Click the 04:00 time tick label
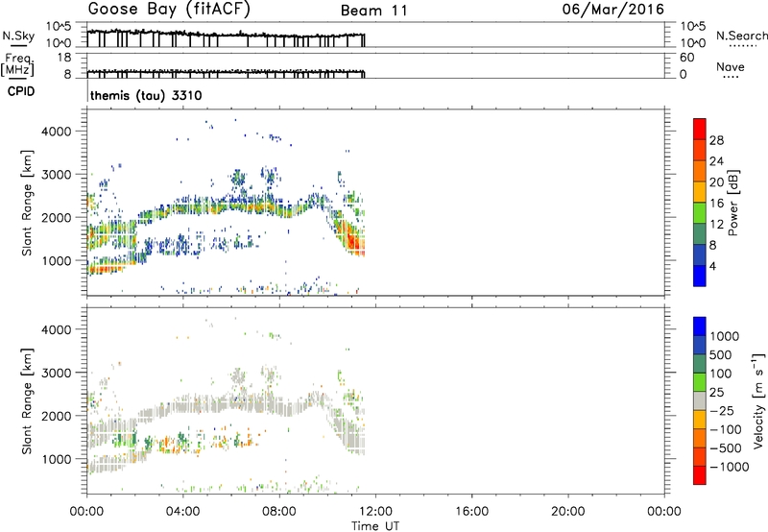This screenshot has width=768, height=532. tap(183, 512)
